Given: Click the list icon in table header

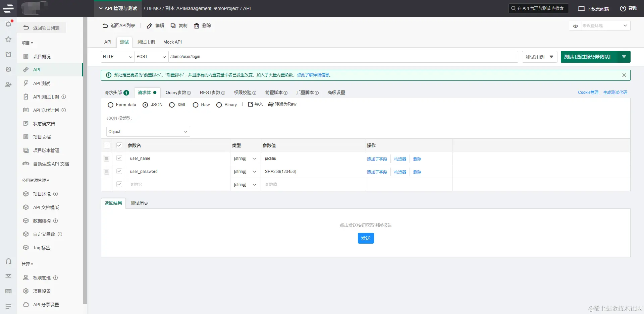Looking at the screenshot, I should 107,145.
